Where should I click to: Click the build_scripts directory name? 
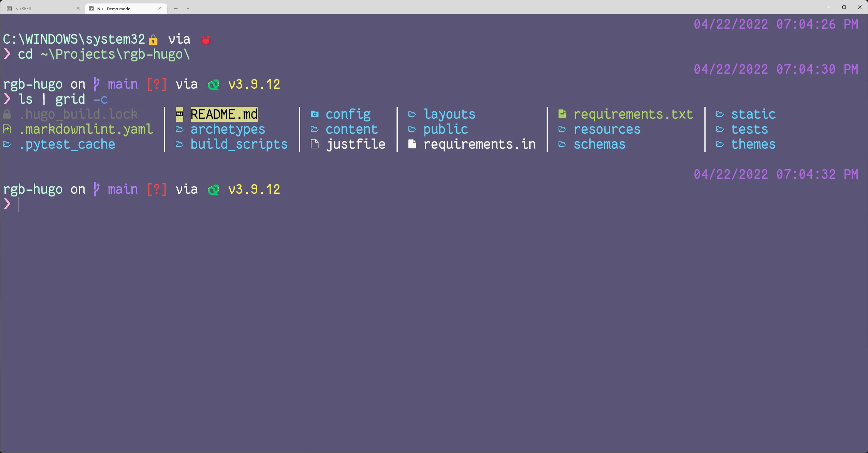(x=239, y=144)
